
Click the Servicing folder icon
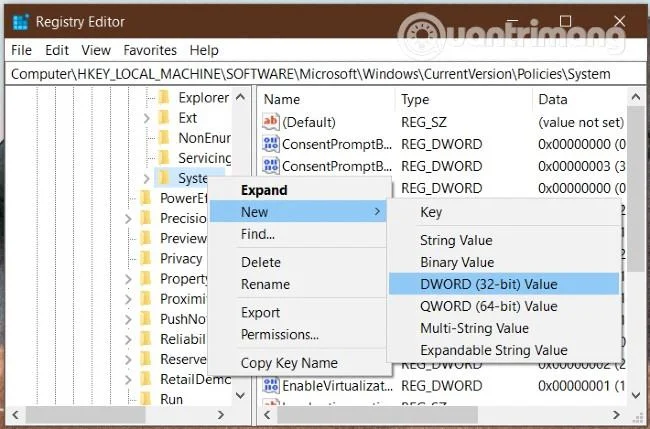pos(164,158)
